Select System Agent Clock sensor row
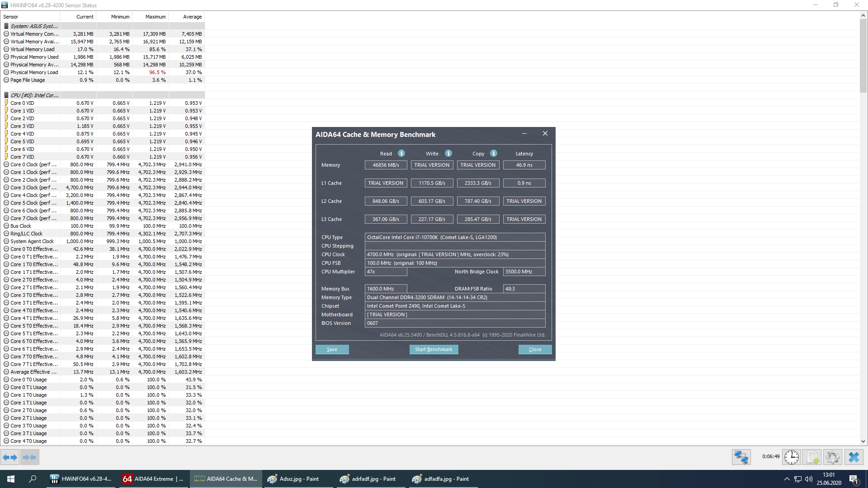Screen dimensions: 868x488 (x=103, y=241)
